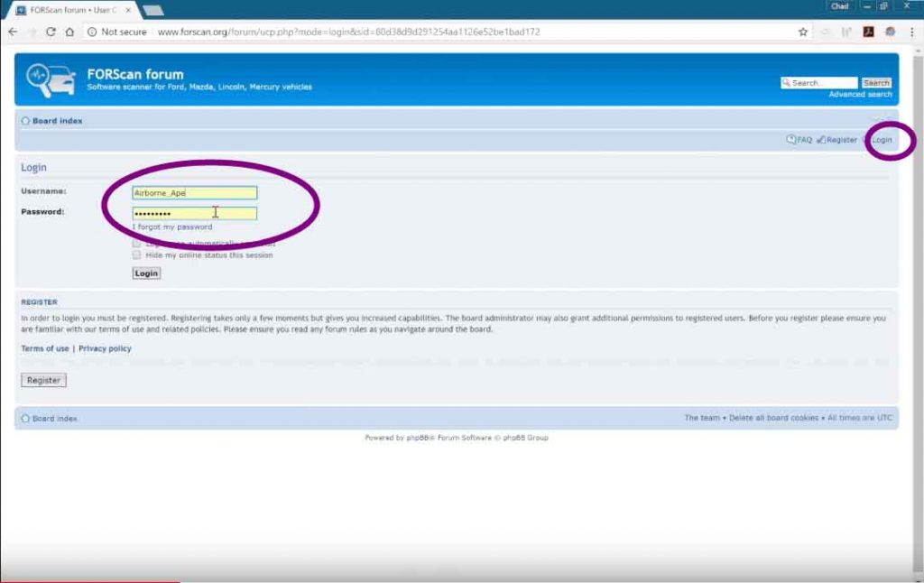Viewport: 924px width, 583px height.
Task: Click the Register icon in the forum bar
Action: click(823, 140)
